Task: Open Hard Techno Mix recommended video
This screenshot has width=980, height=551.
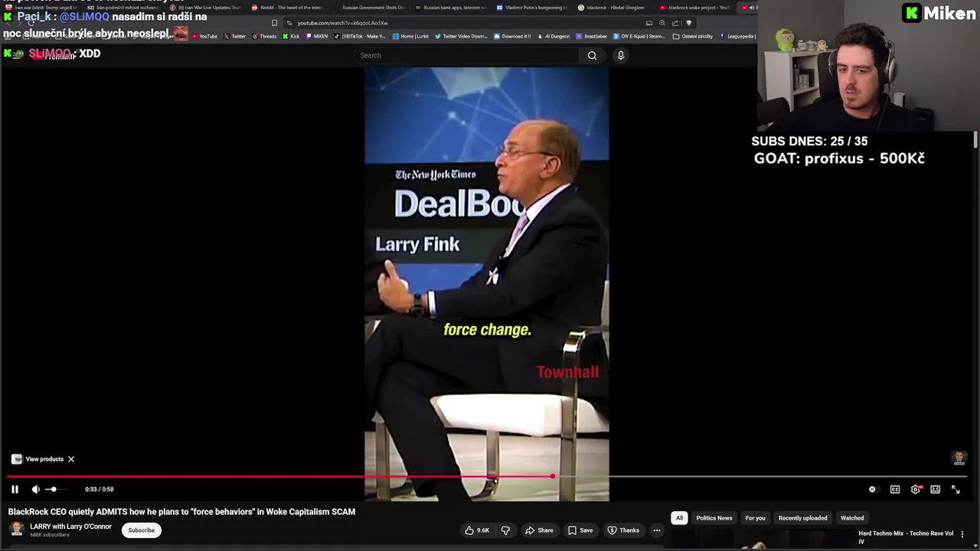Action: click(x=906, y=537)
